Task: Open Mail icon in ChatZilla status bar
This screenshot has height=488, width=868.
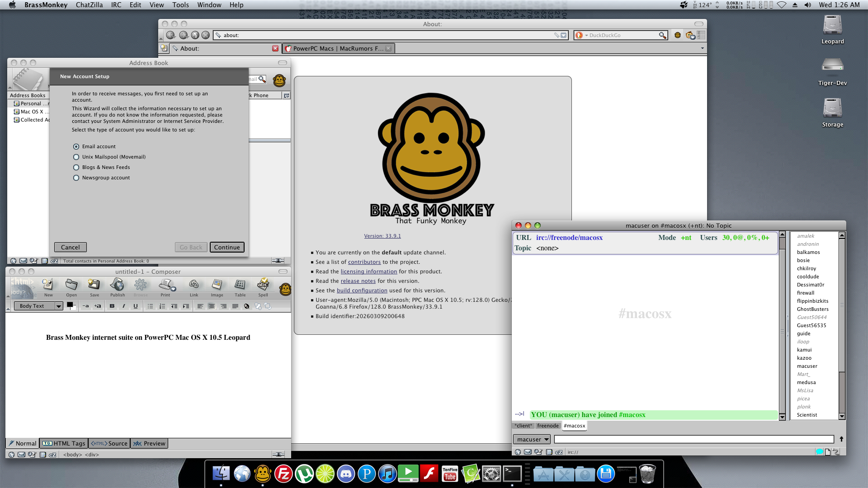Action: 528,452
